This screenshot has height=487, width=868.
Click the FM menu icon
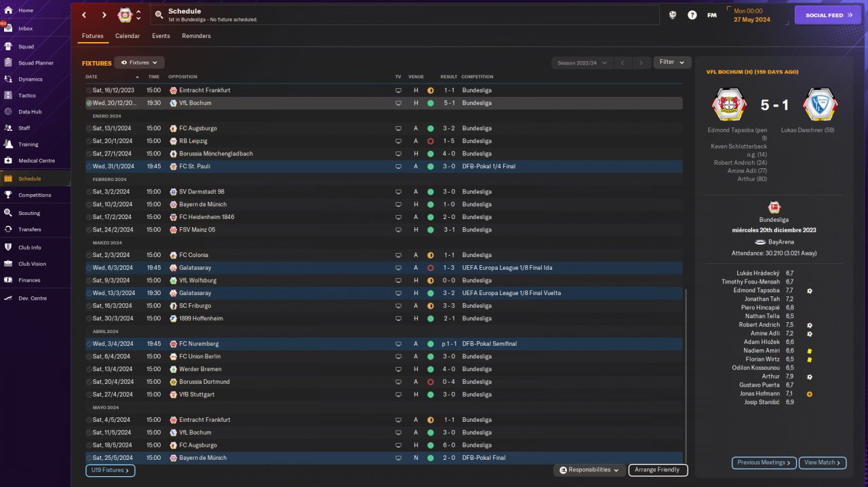pos(712,15)
